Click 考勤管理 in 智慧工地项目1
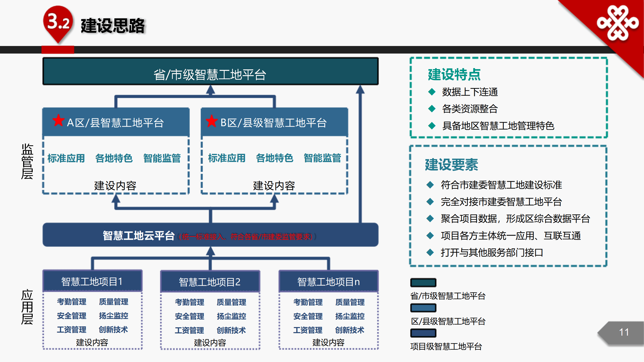 (x=72, y=302)
